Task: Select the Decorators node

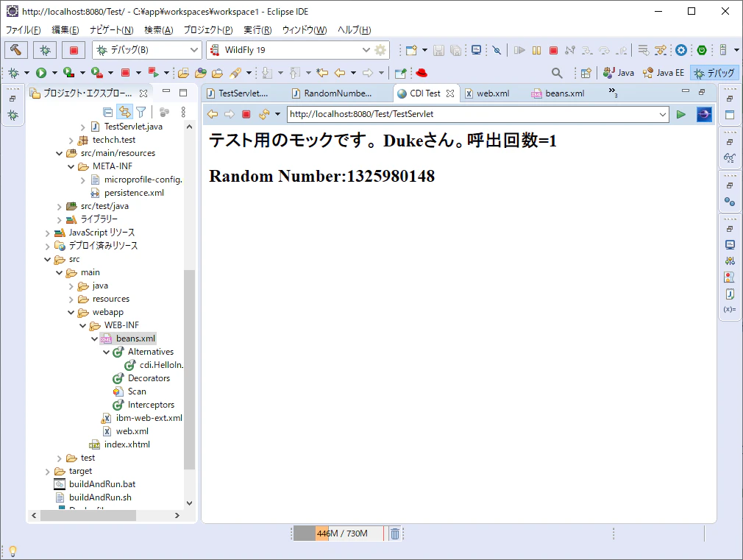Action: tap(149, 378)
